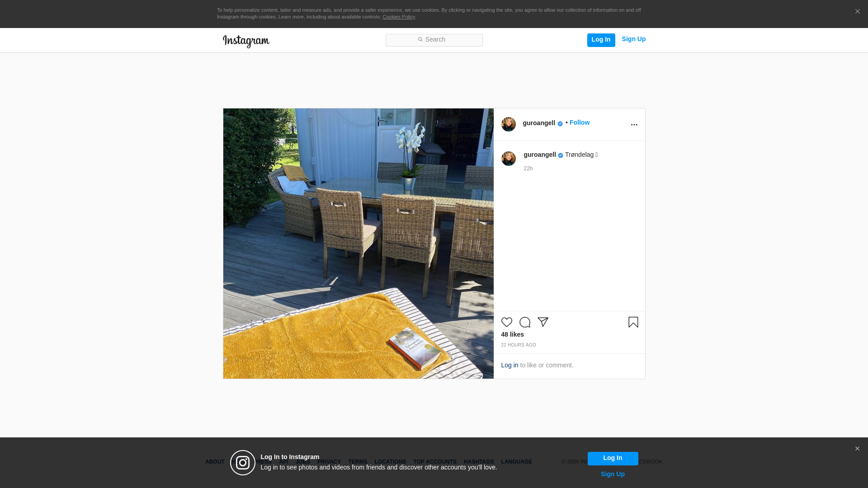This screenshot has width=868, height=488.
Task: Click the verified badge in the caption
Action: (x=561, y=155)
